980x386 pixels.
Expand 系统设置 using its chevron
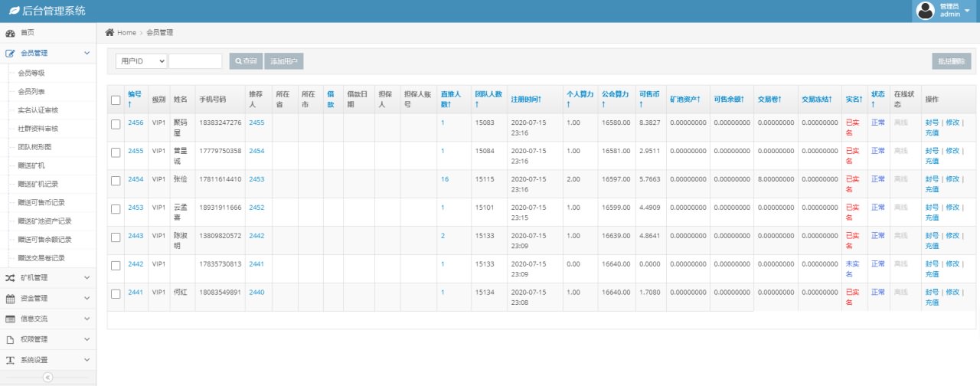pyautogui.click(x=87, y=360)
